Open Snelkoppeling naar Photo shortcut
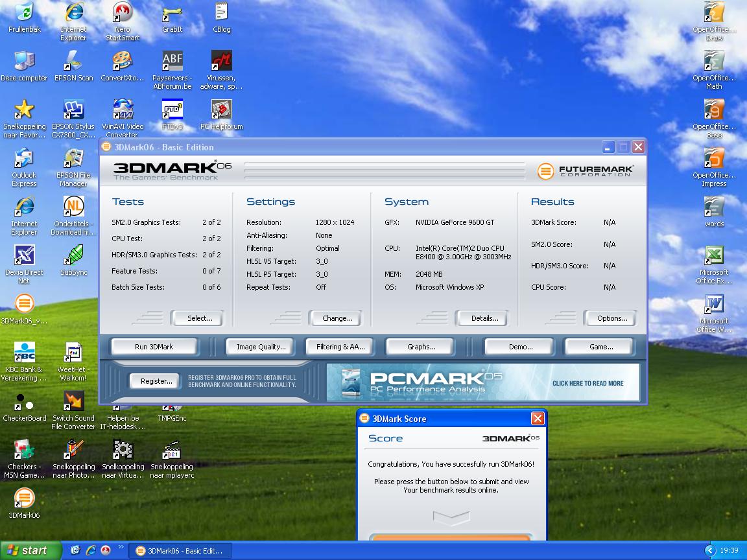Image resolution: width=747 pixels, height=560 pixels. coord(73,458)
